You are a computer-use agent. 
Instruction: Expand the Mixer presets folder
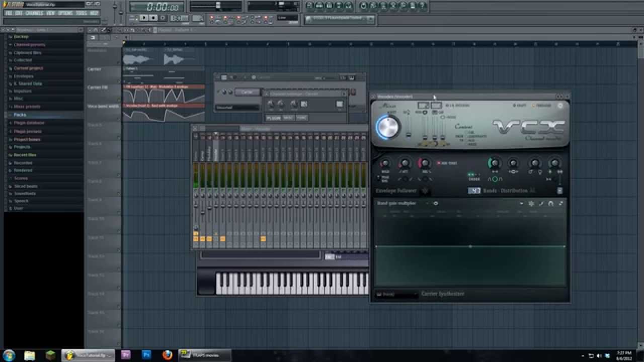pos(27,106)
